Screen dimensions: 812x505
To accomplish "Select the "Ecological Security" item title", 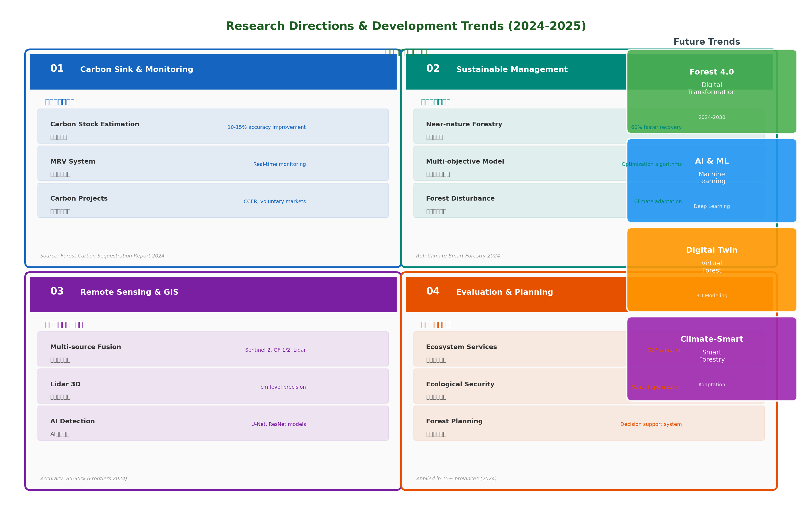I will 460,385.
